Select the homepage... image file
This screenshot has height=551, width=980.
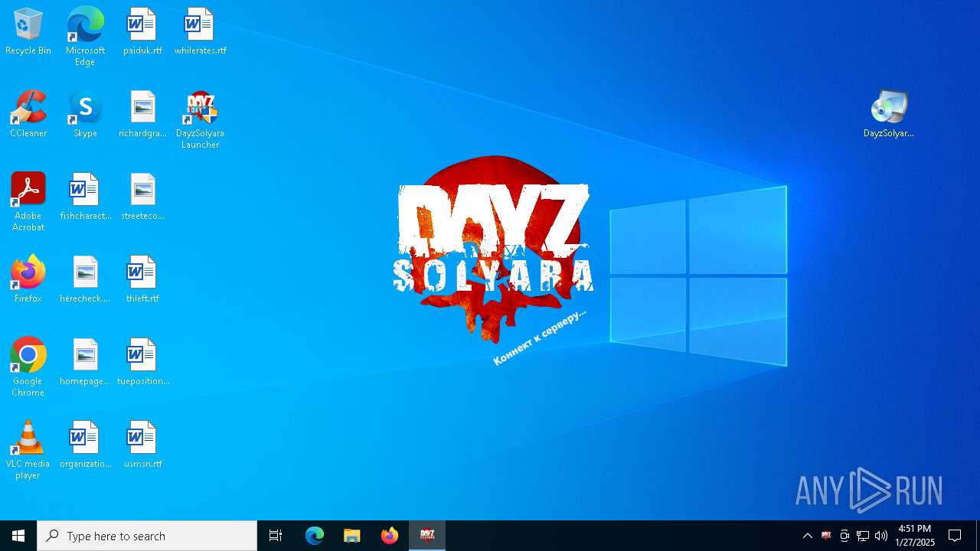tap(85, 362)
